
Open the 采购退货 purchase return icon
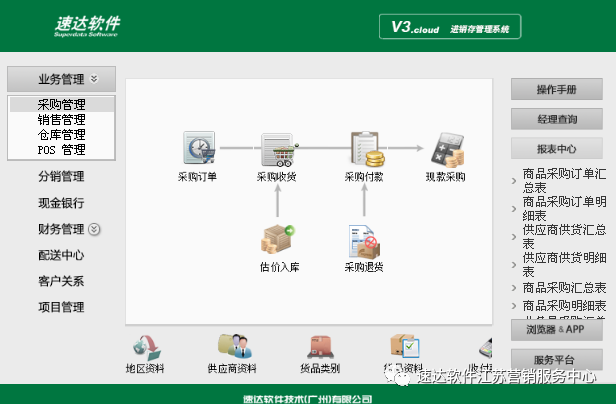click(x=364, y=241)
